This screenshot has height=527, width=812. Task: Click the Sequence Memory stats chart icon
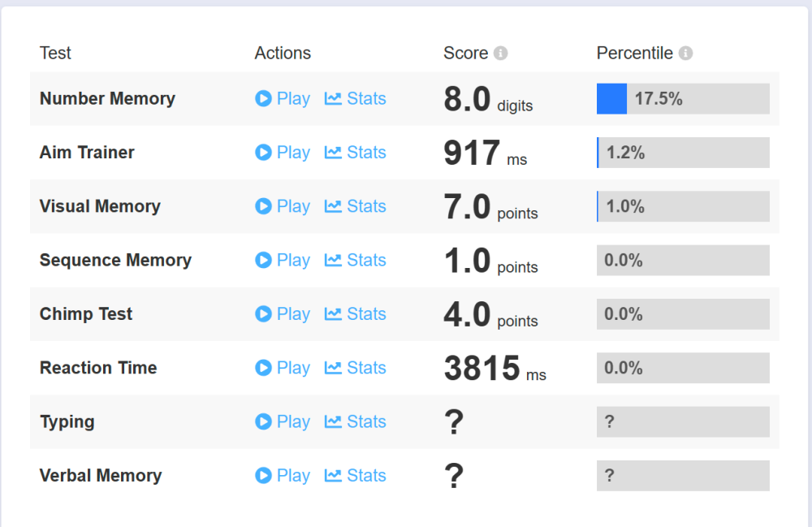(x=333, y=261)
